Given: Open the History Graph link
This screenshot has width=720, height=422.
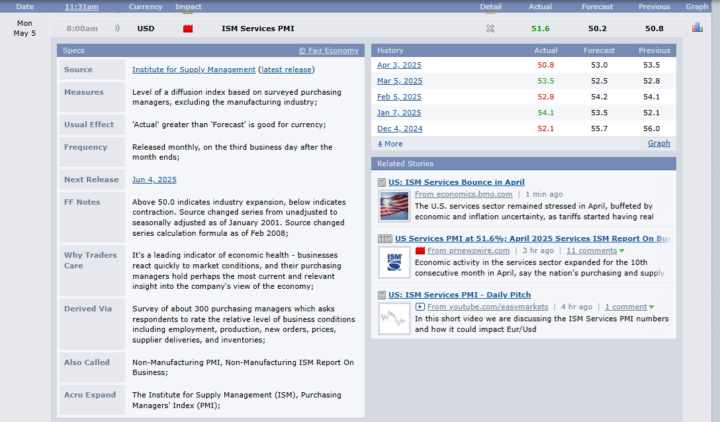Looking at the screenshot, I should 659,143.
